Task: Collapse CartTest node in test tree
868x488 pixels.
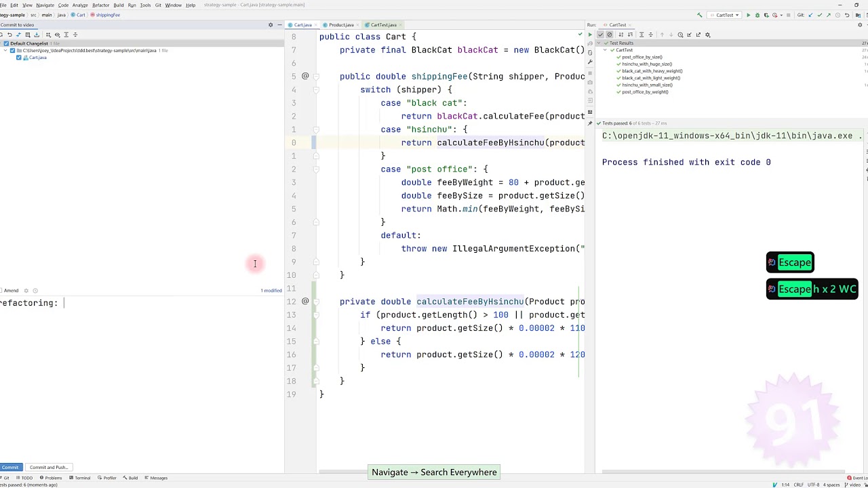Action: pos(606,50)
